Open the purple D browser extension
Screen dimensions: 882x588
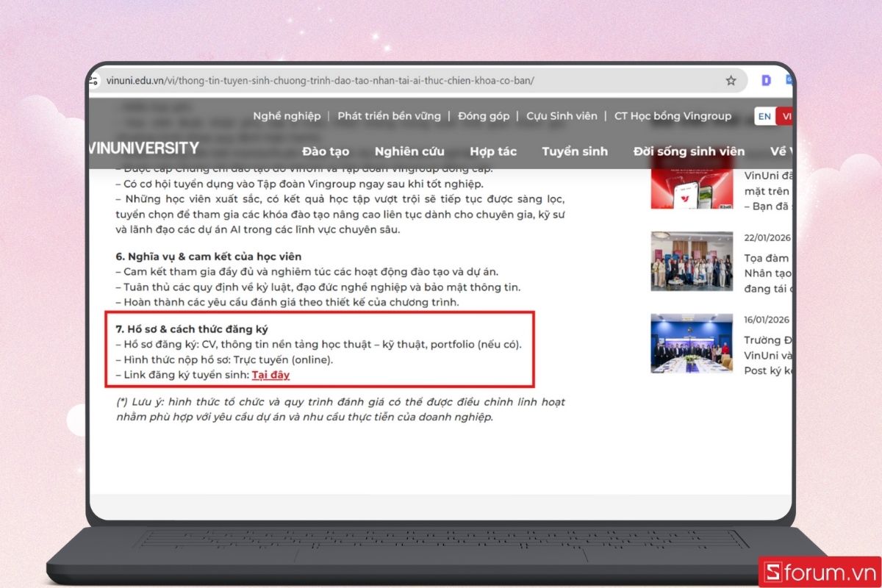click(x=766, y=80)
